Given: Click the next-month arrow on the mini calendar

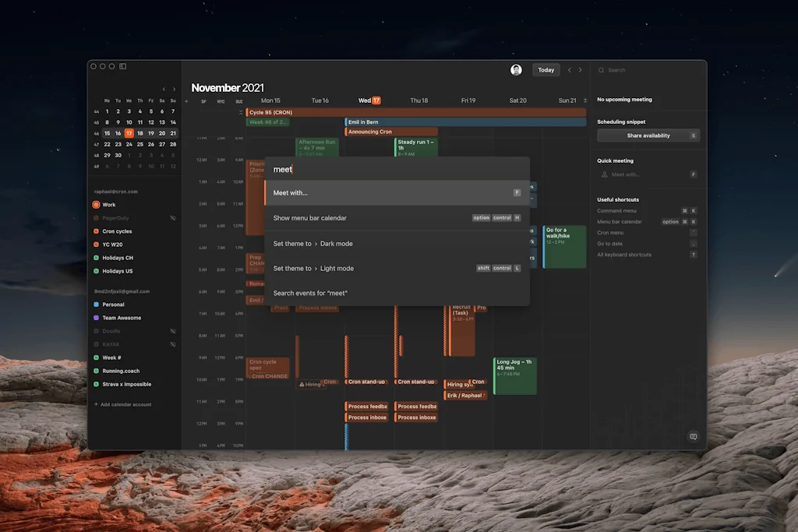Looking at the screenshot, I should tap(174, 89).
